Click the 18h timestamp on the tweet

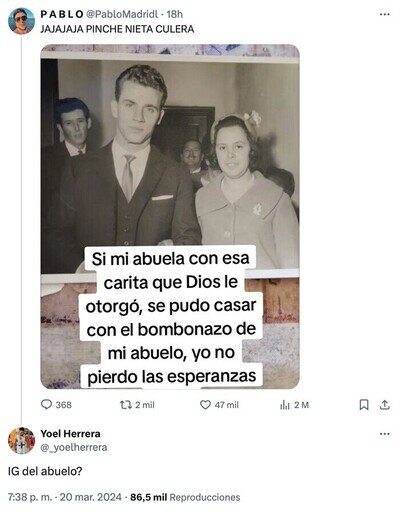(175, 14)
